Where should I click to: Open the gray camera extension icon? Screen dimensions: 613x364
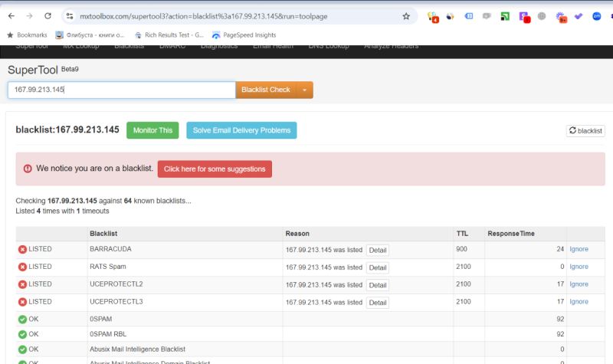[x=487, y=16]
